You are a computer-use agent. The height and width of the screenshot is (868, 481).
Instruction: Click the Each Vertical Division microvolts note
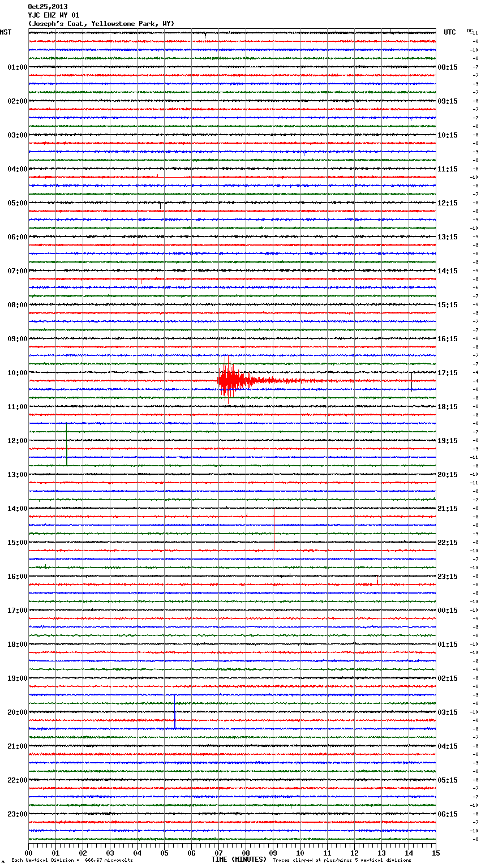tap(72, 861)
